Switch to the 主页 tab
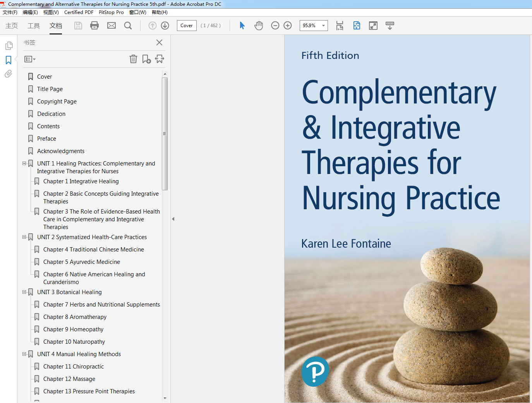The image size is (532, 403). click(x=12, y=26)
